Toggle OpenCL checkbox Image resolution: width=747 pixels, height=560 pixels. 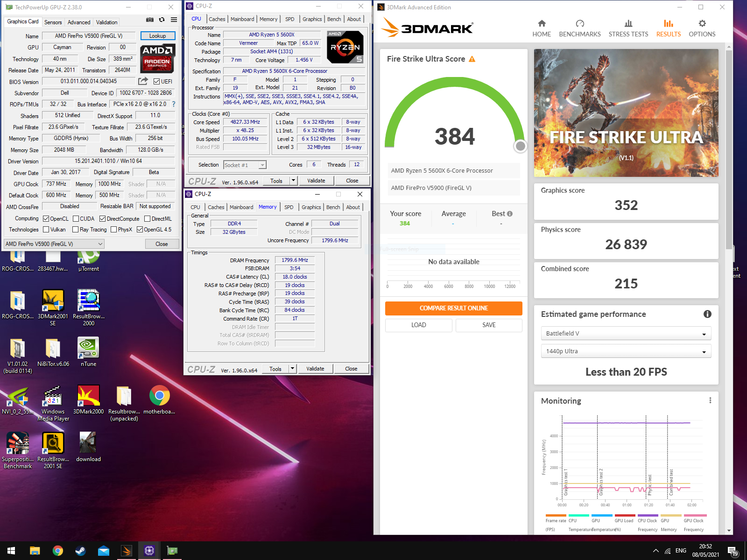46,218
